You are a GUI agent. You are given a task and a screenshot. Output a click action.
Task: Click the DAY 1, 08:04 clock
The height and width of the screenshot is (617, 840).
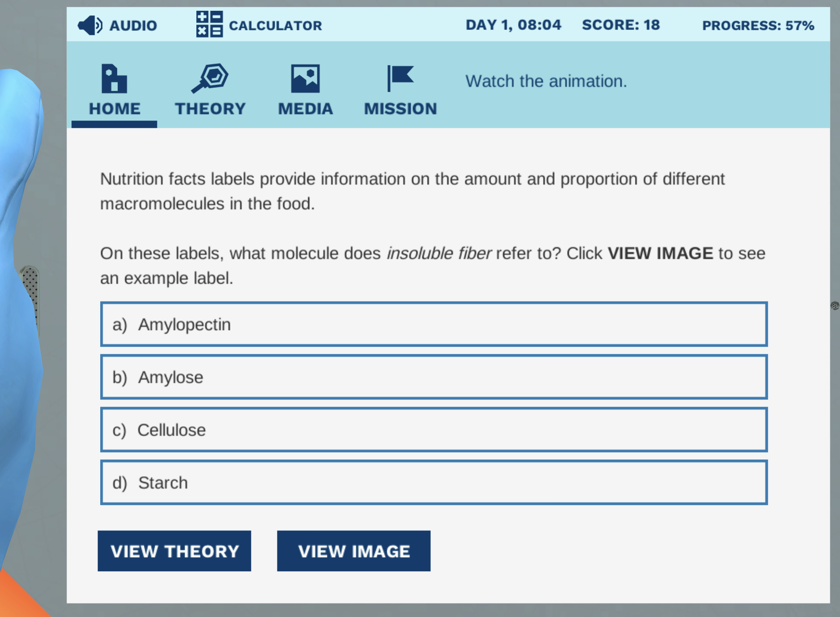[x=513, y=25]
